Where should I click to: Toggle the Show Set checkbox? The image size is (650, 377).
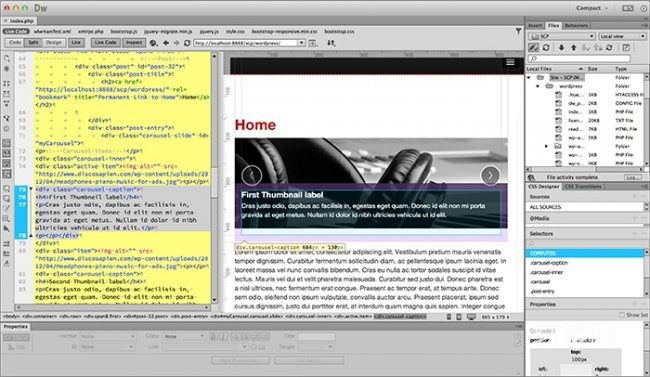[622, 315]
